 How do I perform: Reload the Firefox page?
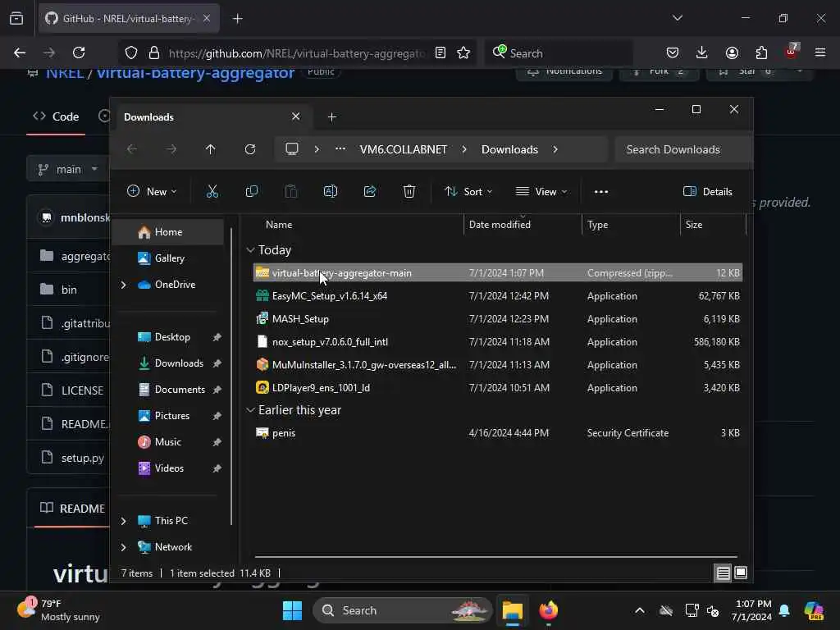79,52
